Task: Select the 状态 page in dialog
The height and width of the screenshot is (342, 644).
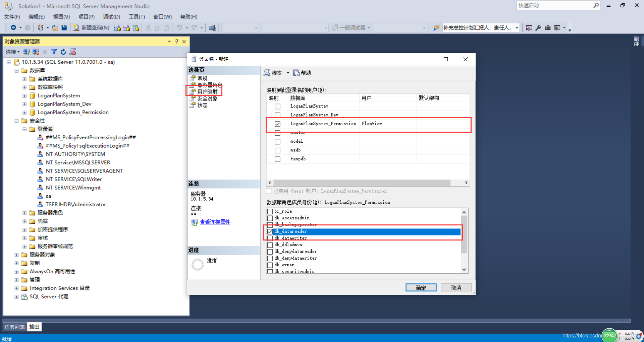Action: pos(202,105)
